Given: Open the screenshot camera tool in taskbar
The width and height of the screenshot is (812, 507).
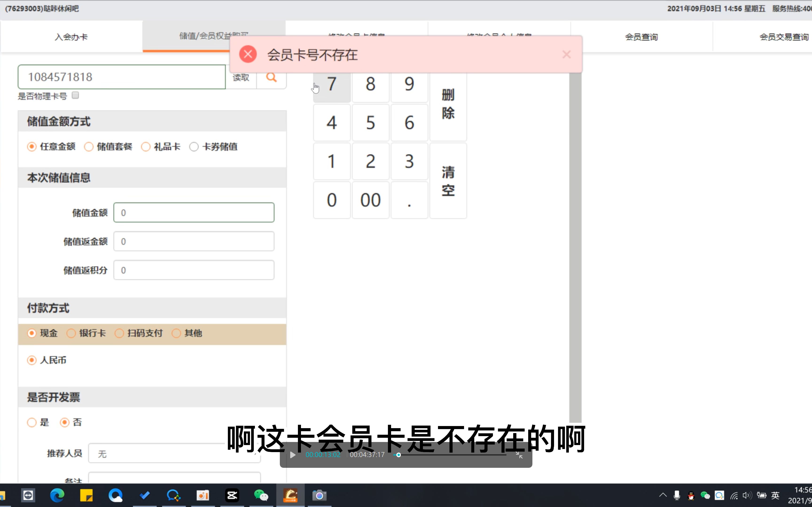Looking at the screenshot, I should point(319,495).
